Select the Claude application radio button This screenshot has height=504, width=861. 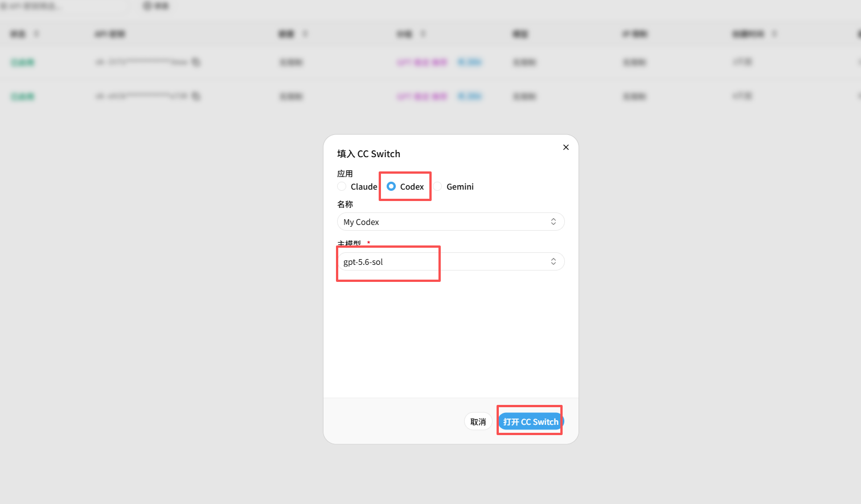click(x=342, y=187)
